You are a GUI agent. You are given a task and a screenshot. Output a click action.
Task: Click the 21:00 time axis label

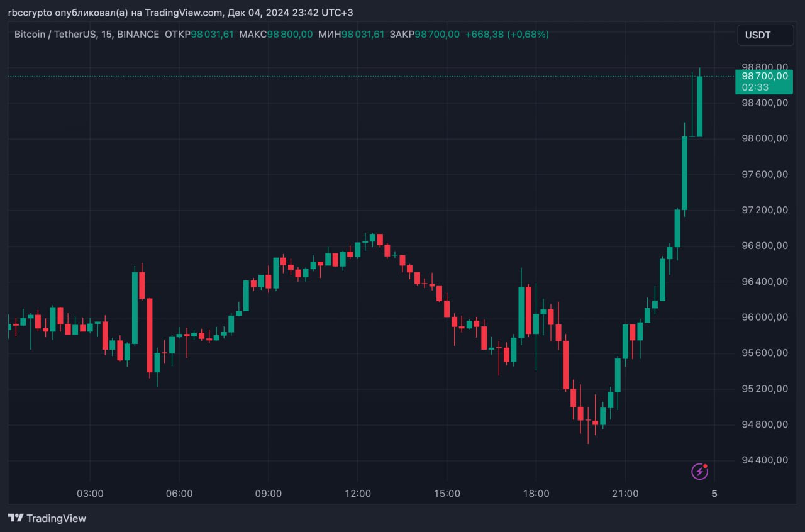click(x=625, y=494)
